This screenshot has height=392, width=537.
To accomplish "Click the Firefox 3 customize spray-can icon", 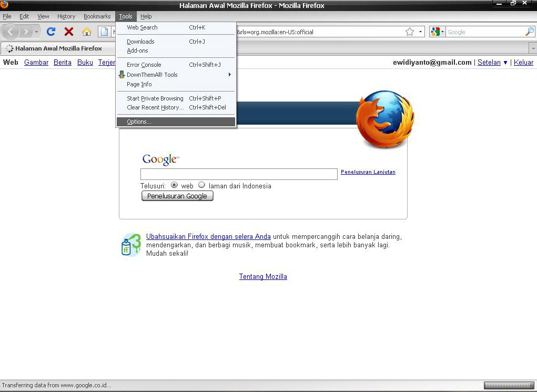I will point(131,245).
